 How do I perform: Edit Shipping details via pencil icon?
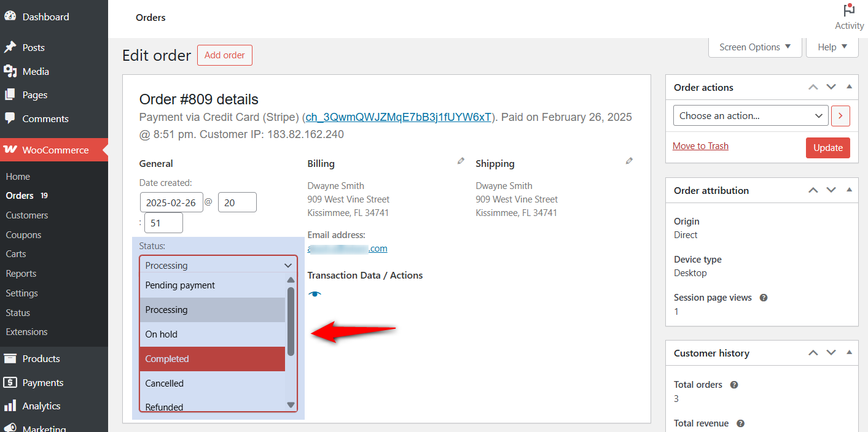[628, 160]
